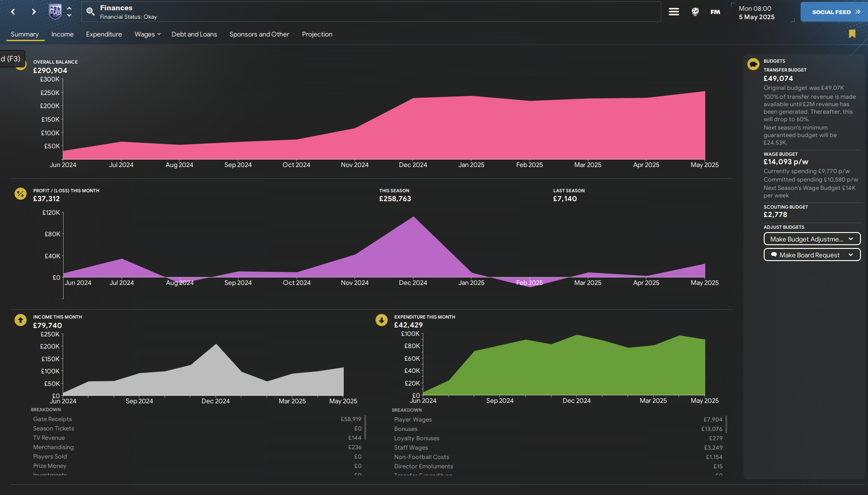Click the Last Season value £7,140
Image resolution: width=868 pixels, height=495 pixels.
point(565,199)
